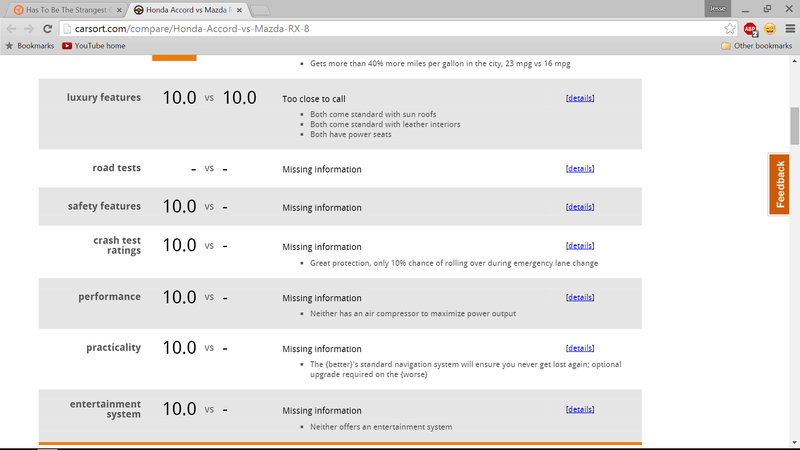
Task: Click the 10.0 score in performance row
Action: (x=179, y=297)
